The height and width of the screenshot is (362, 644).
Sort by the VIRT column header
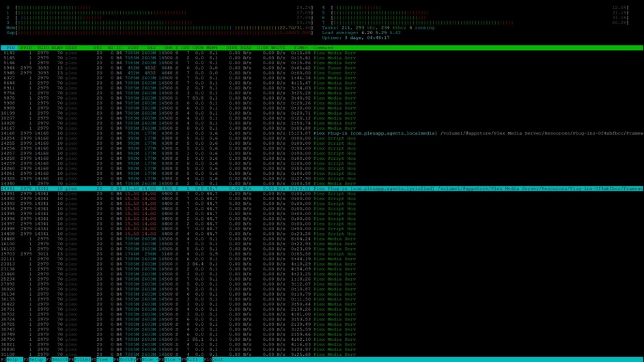tap(133, 48)
